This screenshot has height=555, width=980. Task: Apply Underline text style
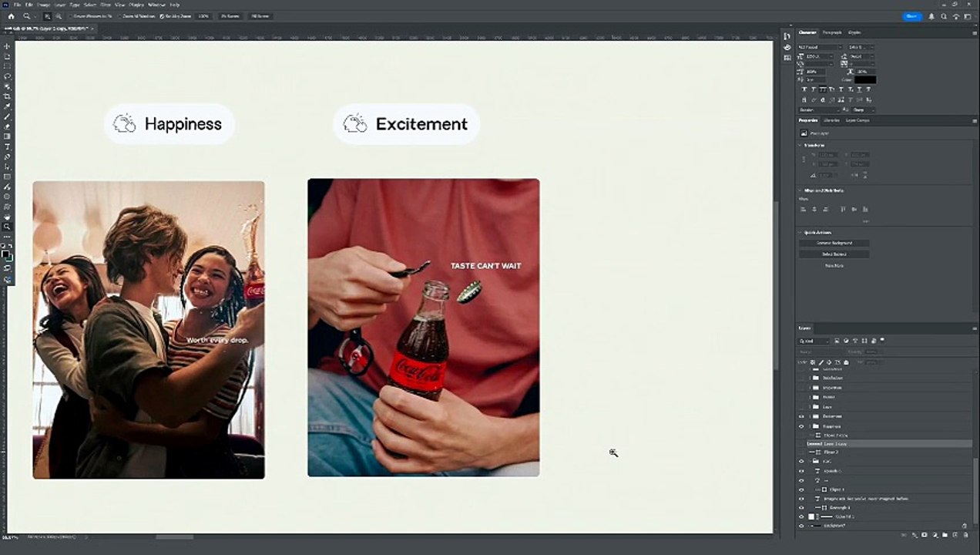pos(859,89)
